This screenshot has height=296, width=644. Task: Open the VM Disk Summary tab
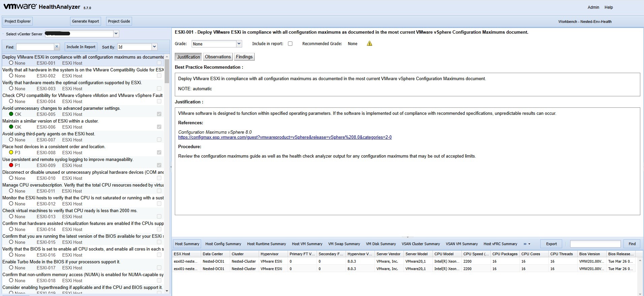tap(381, 244)
